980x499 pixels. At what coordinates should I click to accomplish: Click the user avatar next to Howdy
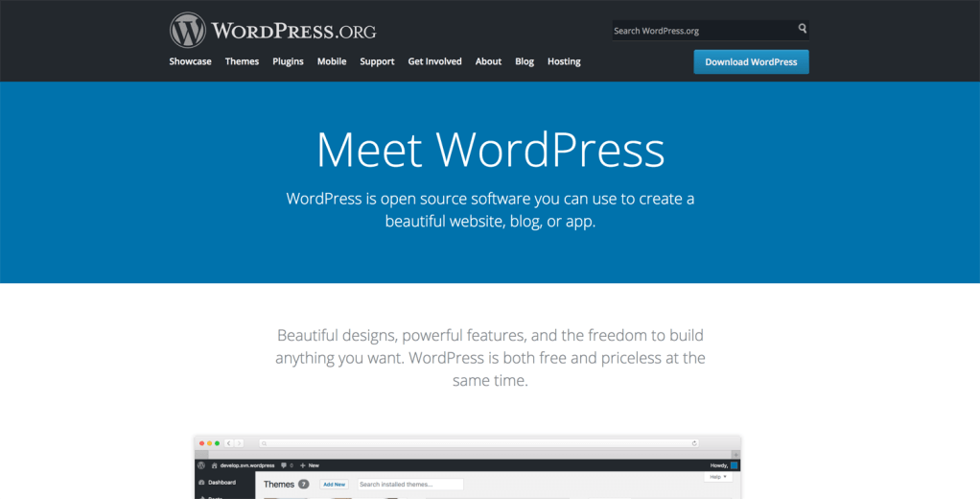pos(734,464)
